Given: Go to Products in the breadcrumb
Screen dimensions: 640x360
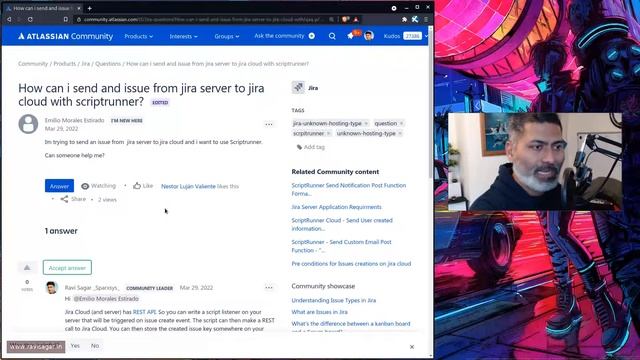Looking at the screenshot, I should click(x=64, y=64).
